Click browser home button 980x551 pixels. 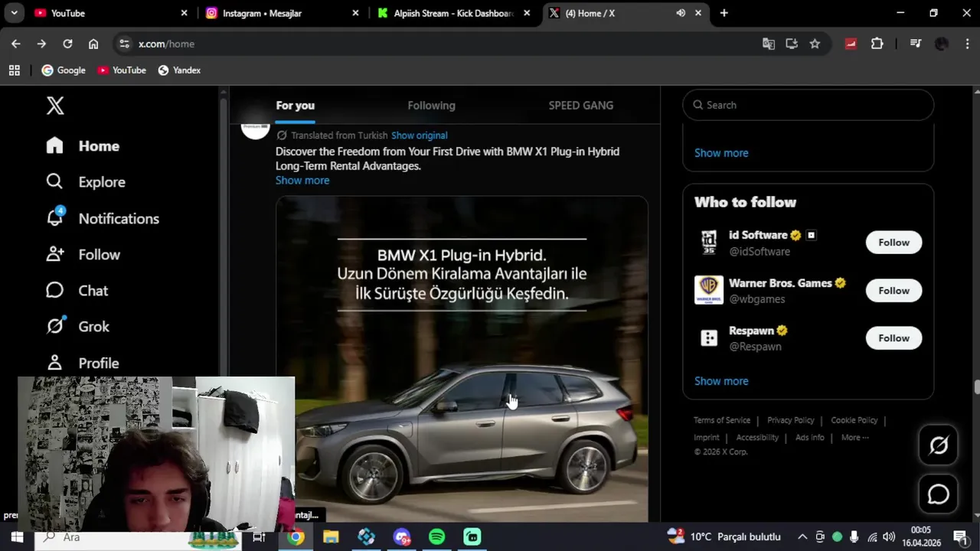coord(93,44)
